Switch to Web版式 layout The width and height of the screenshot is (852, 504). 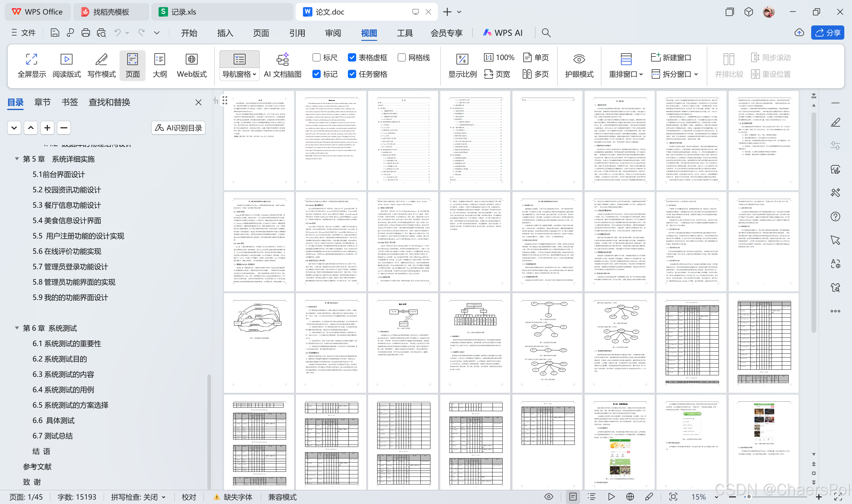[191, 65]
